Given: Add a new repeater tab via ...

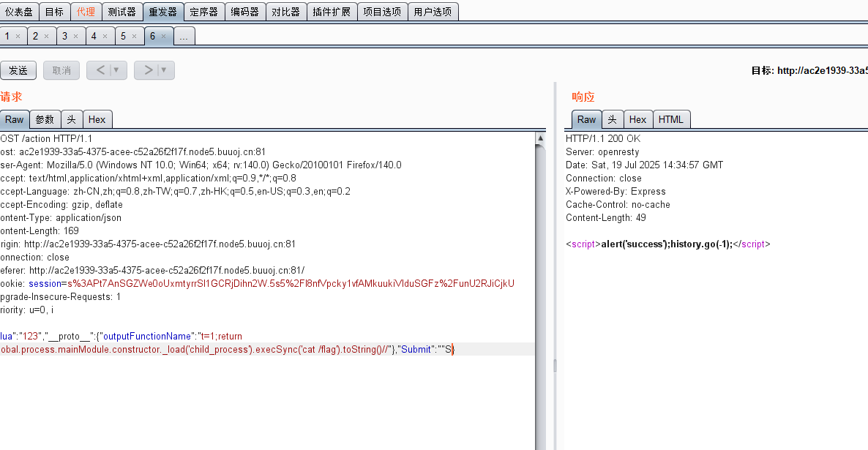Looking at the screenshot, I should [x=184, y=37].
